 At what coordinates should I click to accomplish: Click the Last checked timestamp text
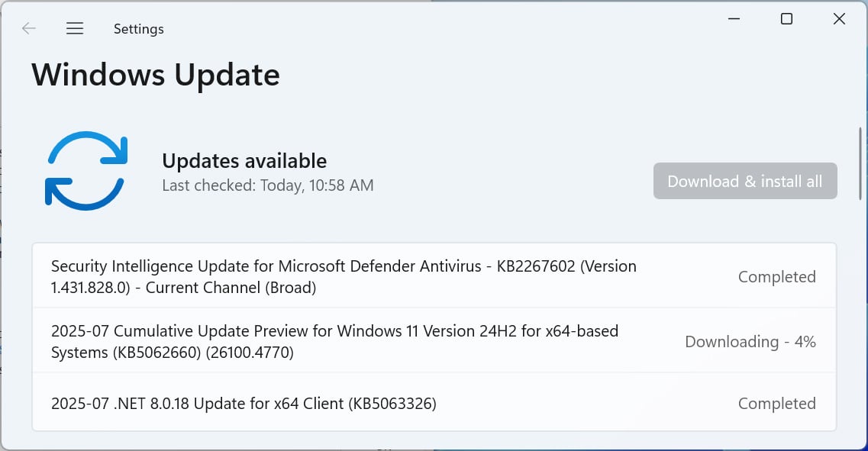tap(268, 185)
